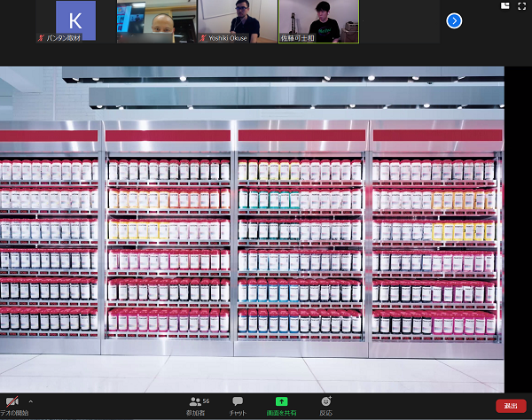
Task: Click the red leave (退出) button
Action: pos(510,406)
